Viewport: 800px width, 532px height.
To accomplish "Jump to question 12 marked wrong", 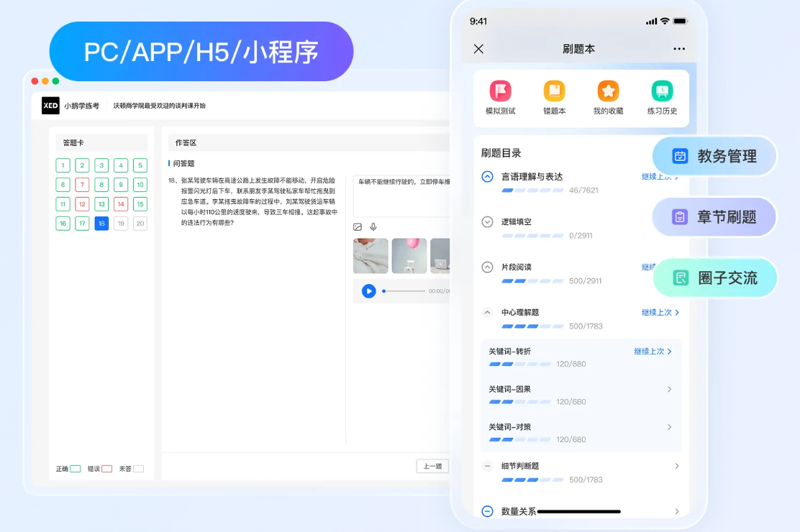I will (x=82, y=204).
